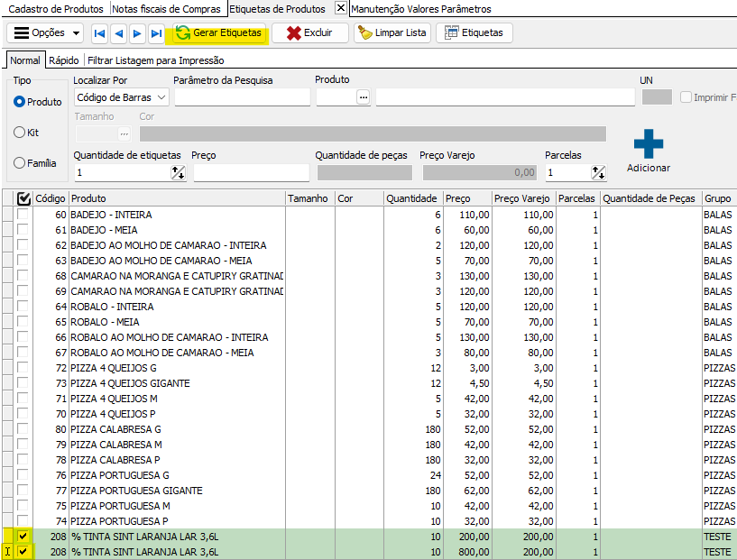The height and width of the screenshot is (560, 737).
Task: Go to next record arrow
Action: tap(137, 33)
